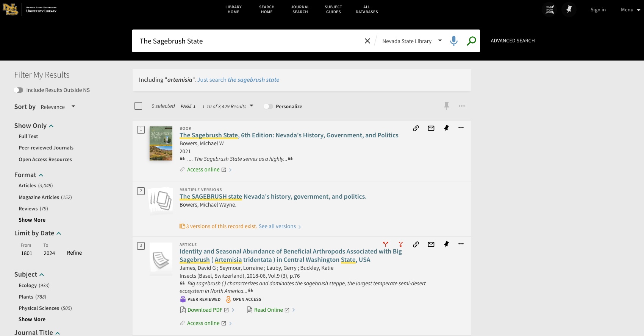Copy permalink for the Bowers 2021 book
The width and height of the screenshot is (644, 336).
pyautogui.click(x=416, y=128)
